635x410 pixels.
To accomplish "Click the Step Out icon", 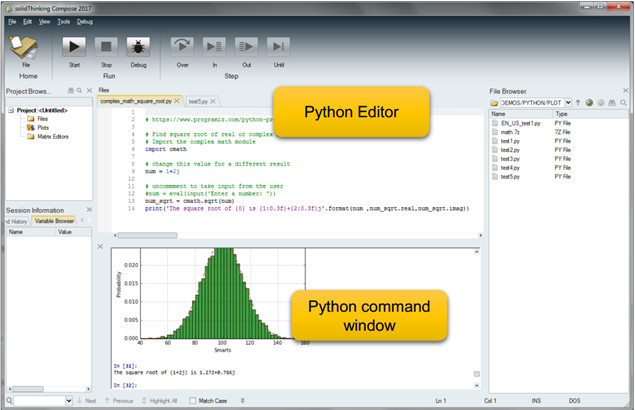I will (x=246, y=46).
